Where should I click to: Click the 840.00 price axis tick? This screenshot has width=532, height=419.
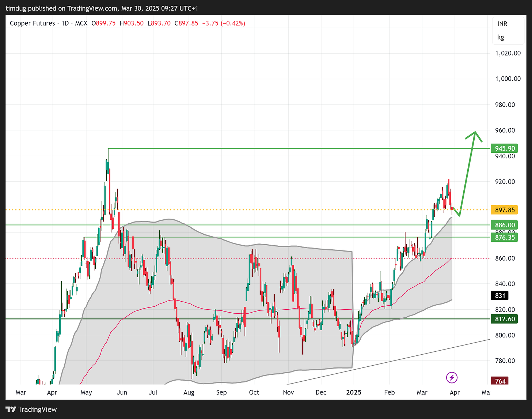(x=505, y=284)
